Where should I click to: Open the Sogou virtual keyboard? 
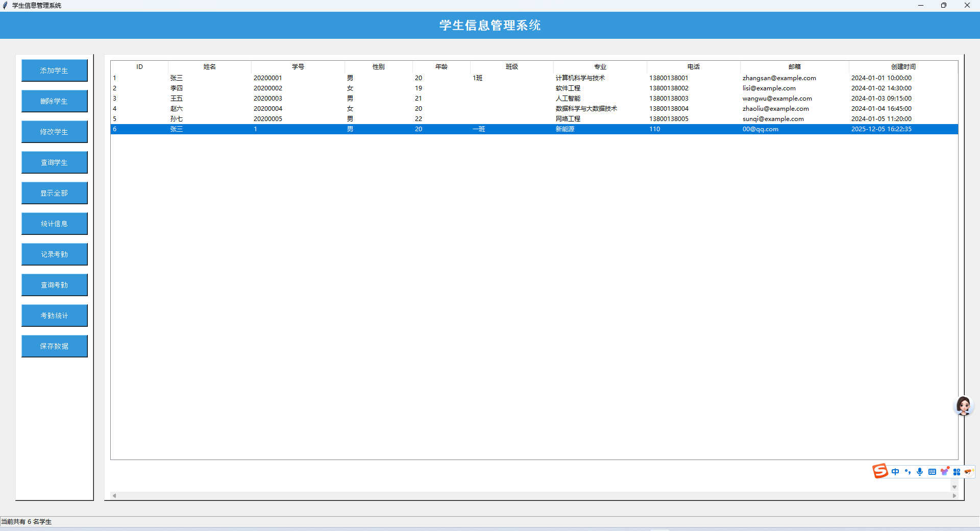coord(932,471)
